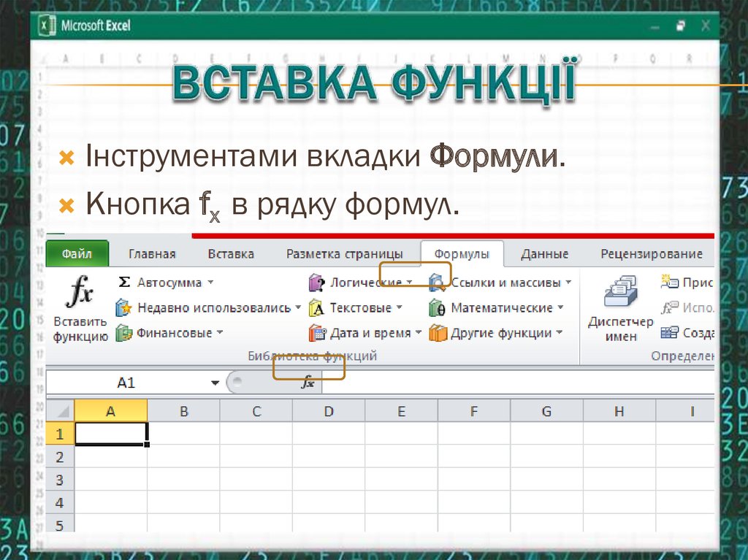The image size is (748, 560).
Task: Select column header B
Action: click(183, 411)
